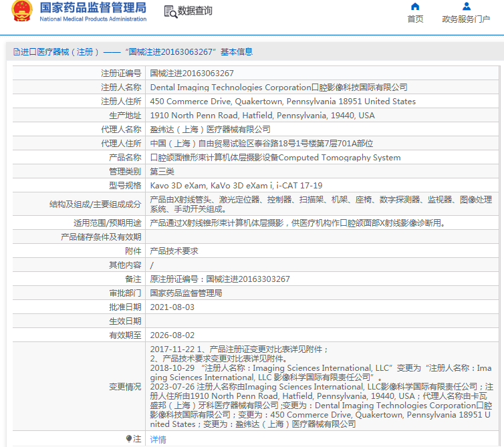Select registration number 国械注进20163063267 value

(192, 73)
